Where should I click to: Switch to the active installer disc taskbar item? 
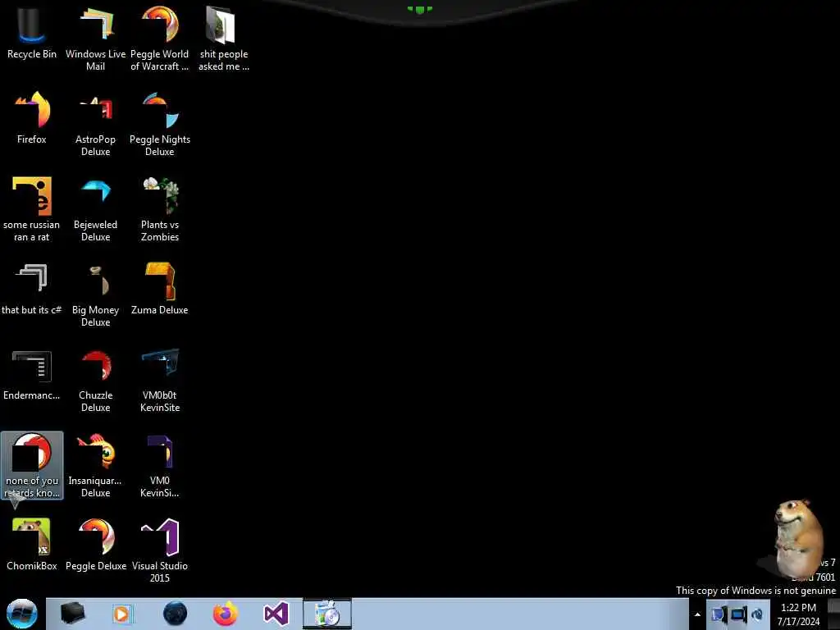(x=327, y=614)
